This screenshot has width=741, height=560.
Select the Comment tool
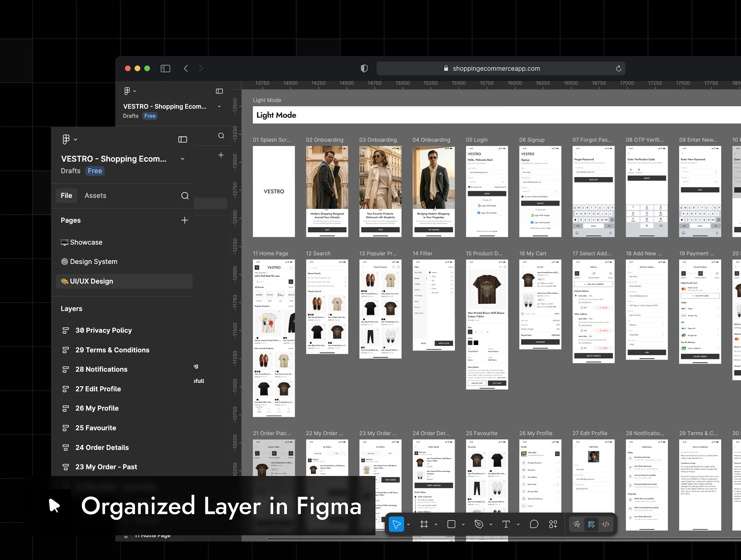[x=534, y=524]
